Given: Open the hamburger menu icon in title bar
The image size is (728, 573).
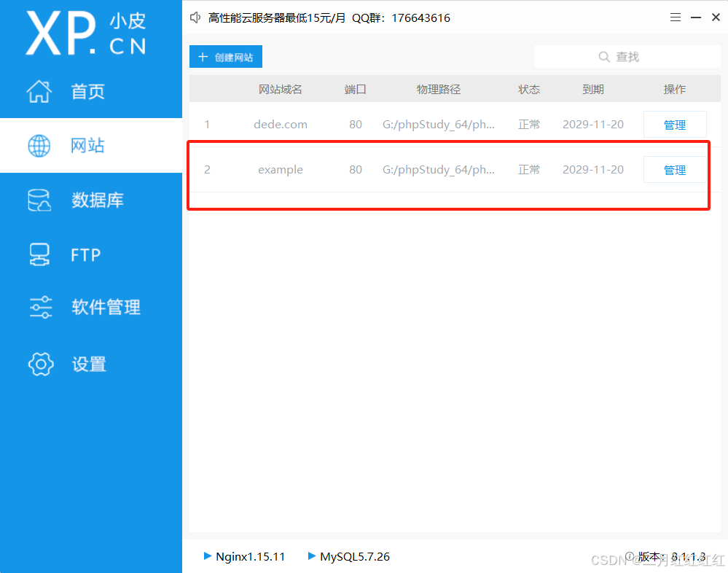Looking at the screenshot, I should tap(676, 17).
